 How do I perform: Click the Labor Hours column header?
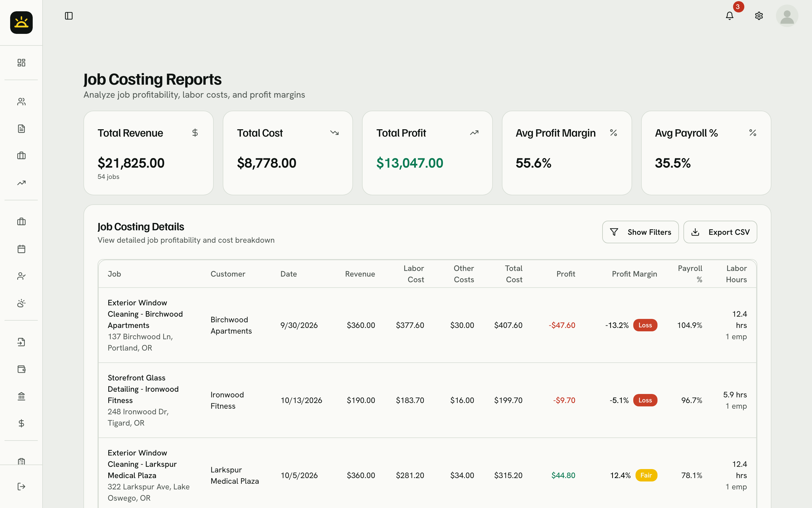pos(736,274)
